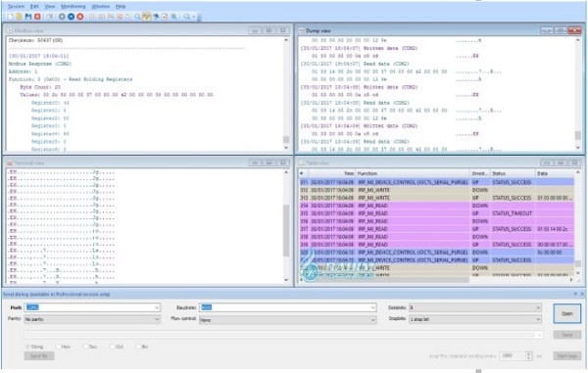This screenshot has width=588, height=373.
Task: Open the Parity dropdown
Action: 157,319
